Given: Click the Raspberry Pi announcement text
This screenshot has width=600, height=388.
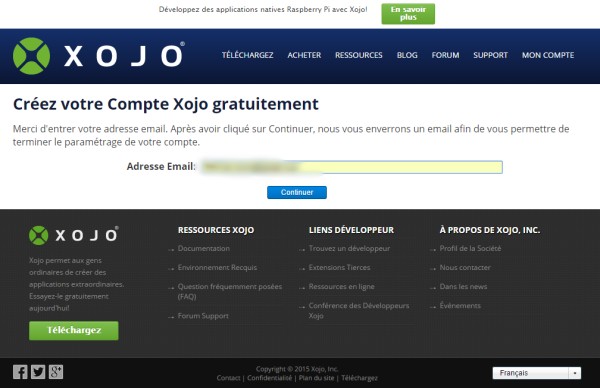Looking at the screenshot, I should tap(263, 9).
